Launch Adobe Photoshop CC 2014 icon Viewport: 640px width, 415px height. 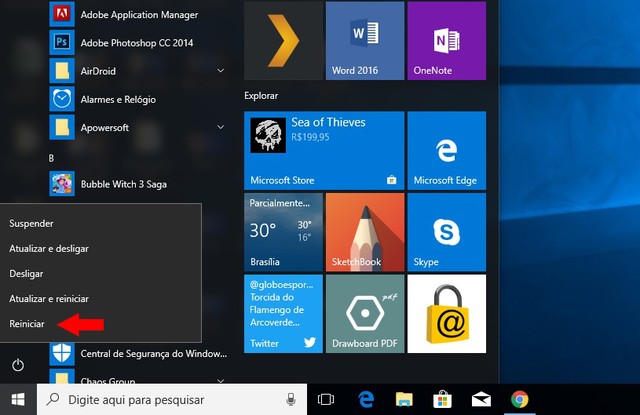(x=62, y=42)
